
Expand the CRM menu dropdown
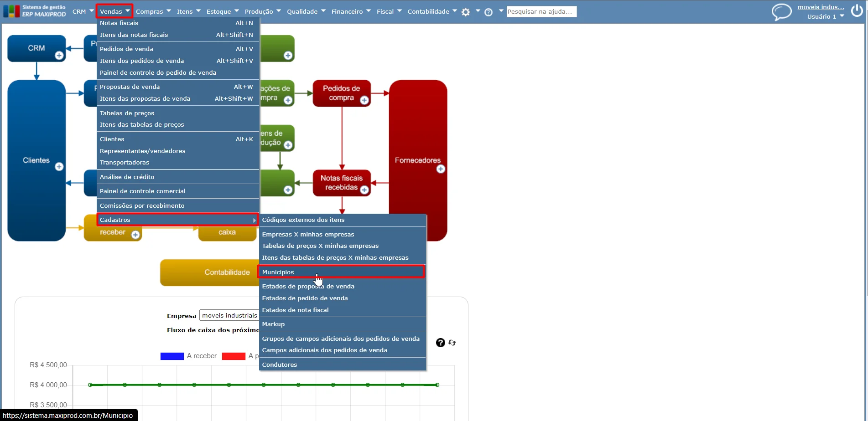point(83,11)
